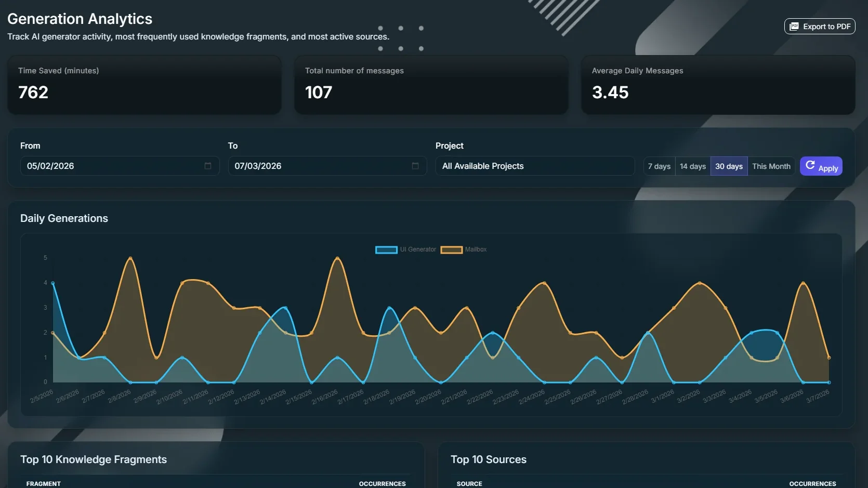Click the 2/5/2026 axis label
The height and width of the screenshot is (488, 868).
click(x=42, y=397)
